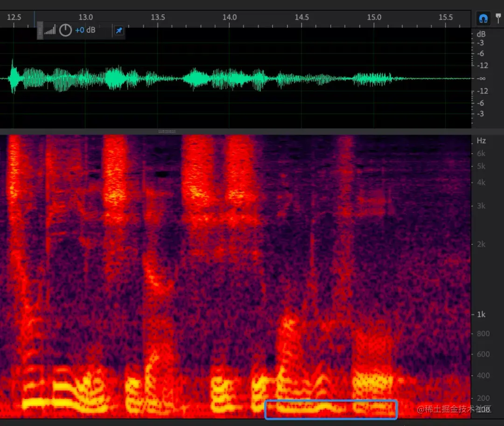The height and width of the screenshot is (426, 504).
Task: Grab the HUD drag handle grip
Action: (40, 30)
